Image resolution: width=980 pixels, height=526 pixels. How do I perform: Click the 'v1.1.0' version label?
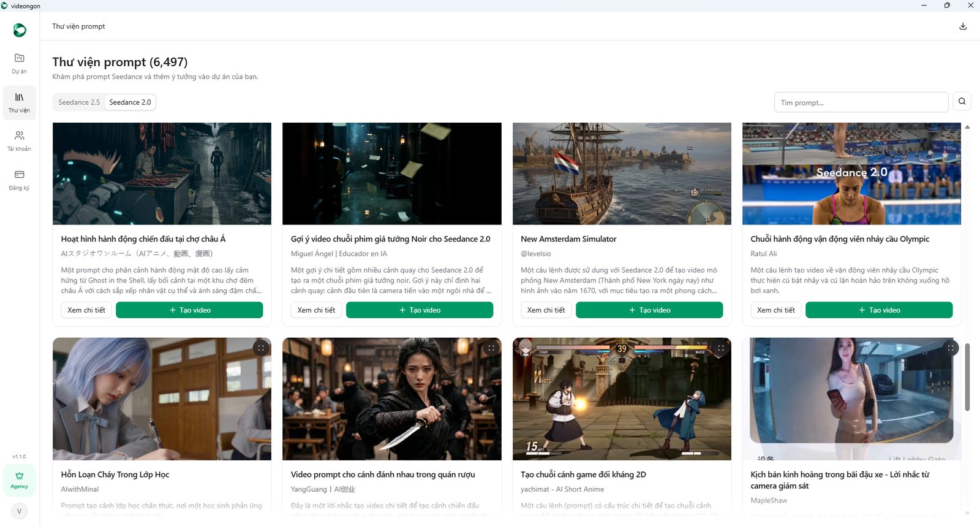pos(20,457)
